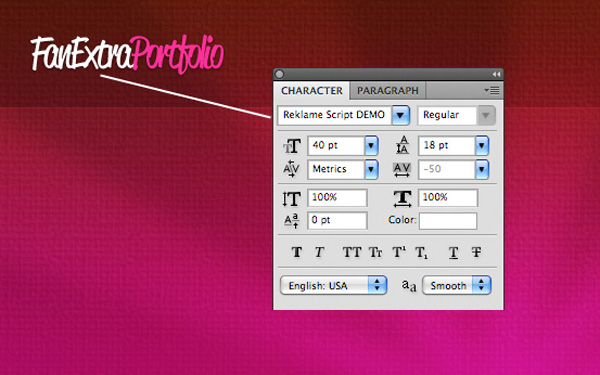Click the Reklame Script DEMO font field

[335, 115]
